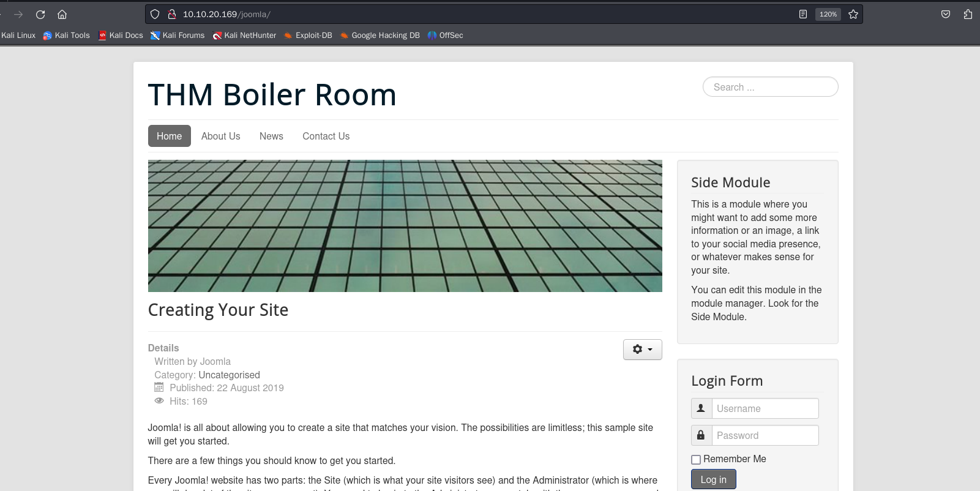Click the address bar URL

[226, 14]
